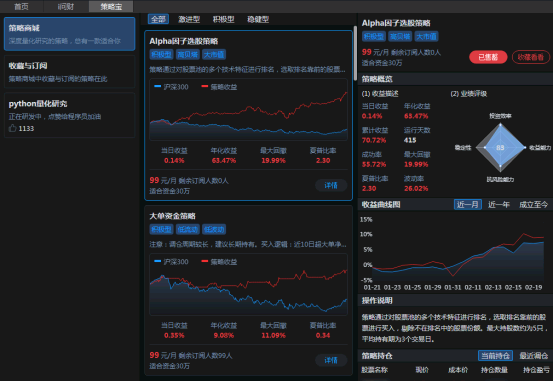Screen dimensions: 554x381
Task: Click the 26.02% 波动率 value
Action: [x=416, y=188]
